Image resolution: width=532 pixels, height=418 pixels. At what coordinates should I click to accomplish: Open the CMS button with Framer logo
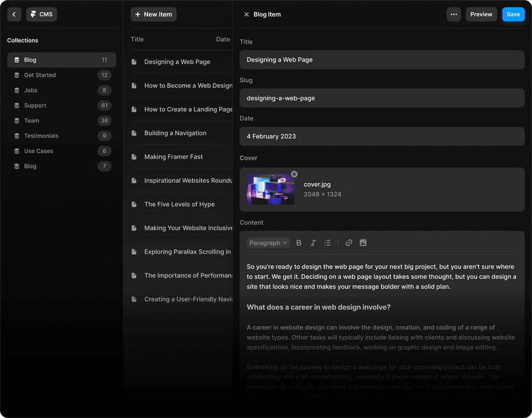(x=42, y=15)
